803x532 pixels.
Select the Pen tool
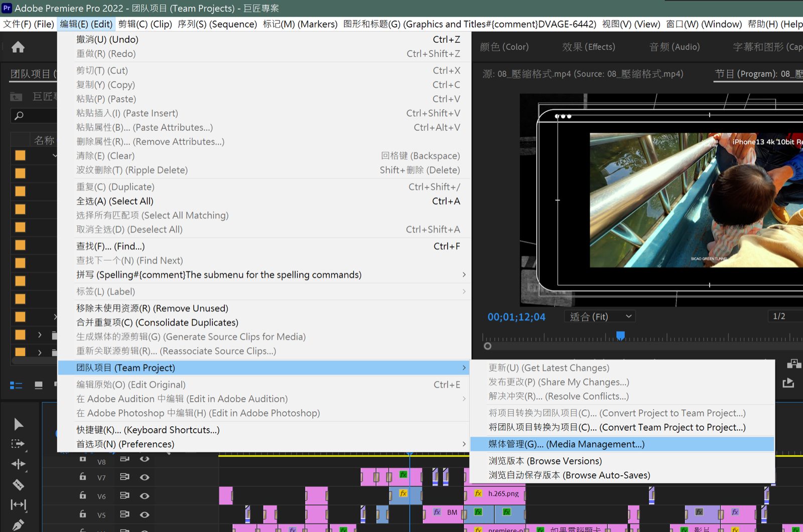click(x=18, y=524)
